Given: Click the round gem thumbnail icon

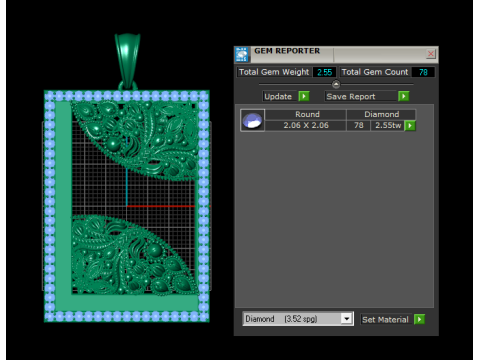Looking at the screenshot, I should (x=252, y=120).
